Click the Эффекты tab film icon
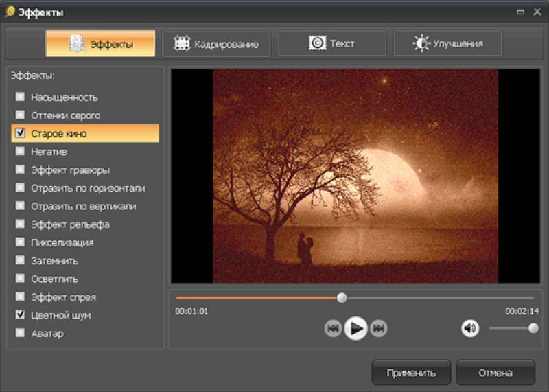The height and width of the screenshot is (392, 549). click(x=77, y=44)
